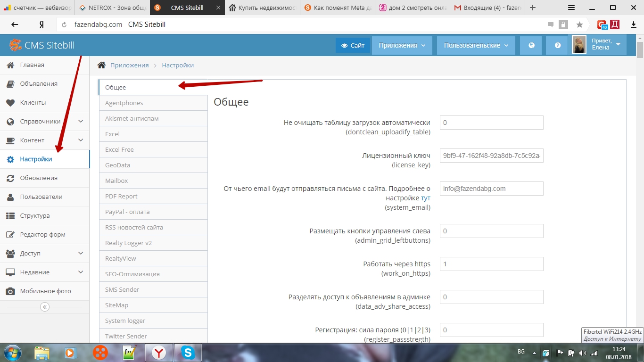Screen dimensions: 644x362
Task: Switch to the Входящие (4) Gmail tab
Action: pos(487,8)
